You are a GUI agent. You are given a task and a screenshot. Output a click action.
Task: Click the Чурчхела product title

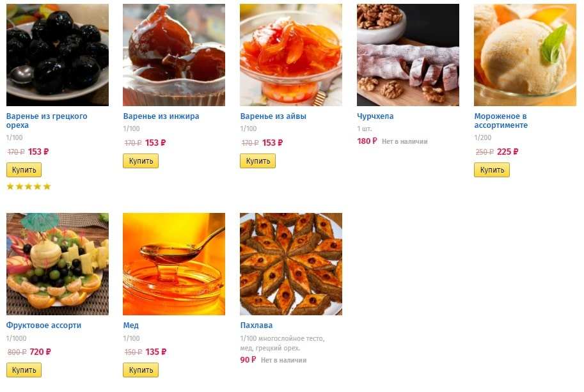pyautogui.click(x=375, y=116)
